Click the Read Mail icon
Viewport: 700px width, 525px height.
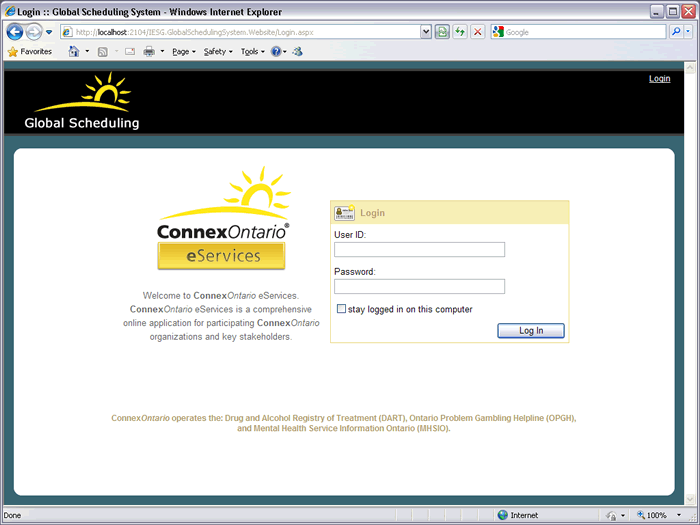point(130,52)
